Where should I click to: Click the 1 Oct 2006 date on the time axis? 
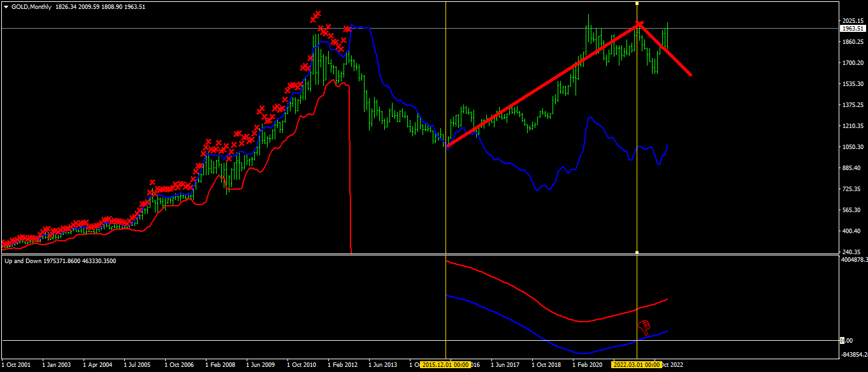(179, 365)
